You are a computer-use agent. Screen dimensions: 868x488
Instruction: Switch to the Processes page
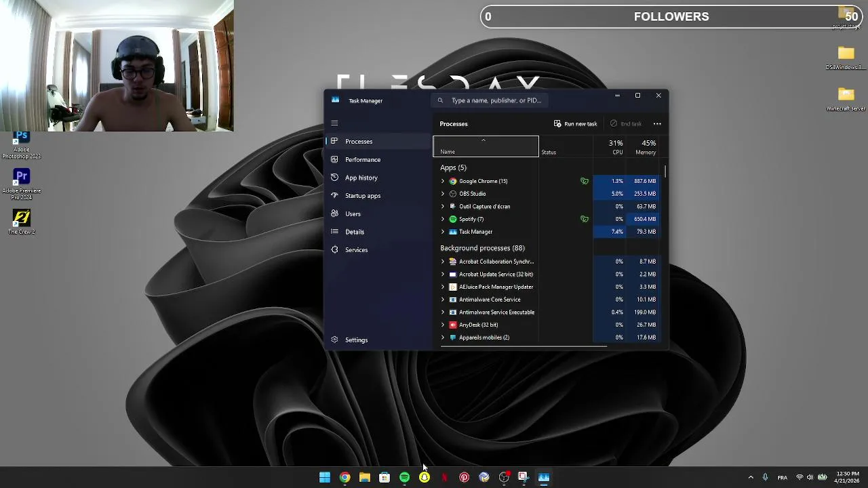point(379,141)
